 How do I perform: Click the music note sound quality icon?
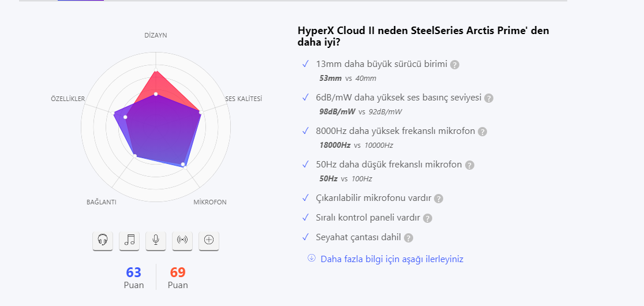(129, 240)
